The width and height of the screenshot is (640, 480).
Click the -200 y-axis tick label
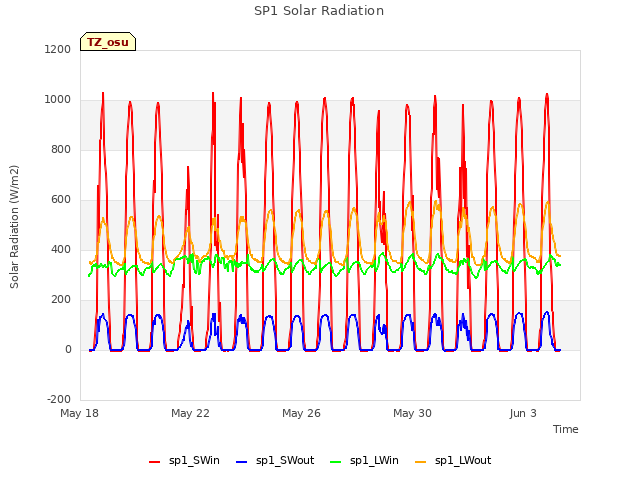(59, 399)
